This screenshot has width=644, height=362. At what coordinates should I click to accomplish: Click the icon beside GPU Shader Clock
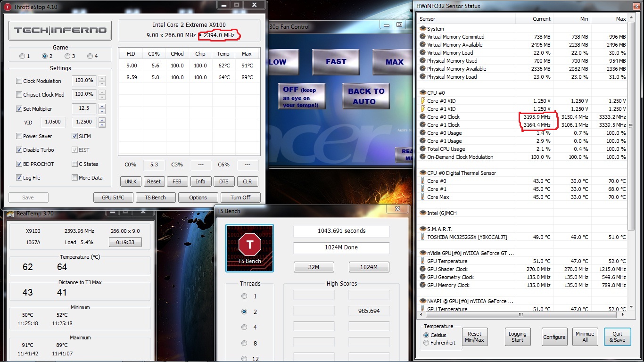pyautogui.click(x=423, y=269)
